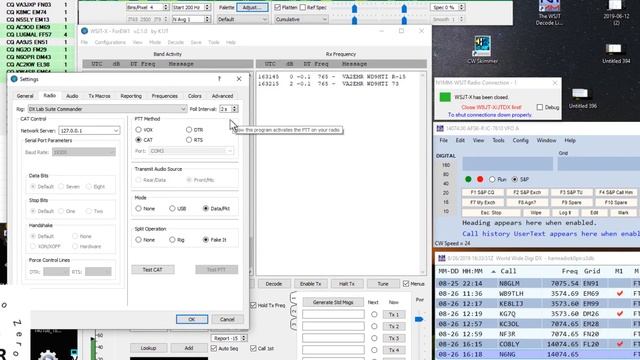
Task: Select the 20 band button in N1MM Logger
Action: click(446, 193)
